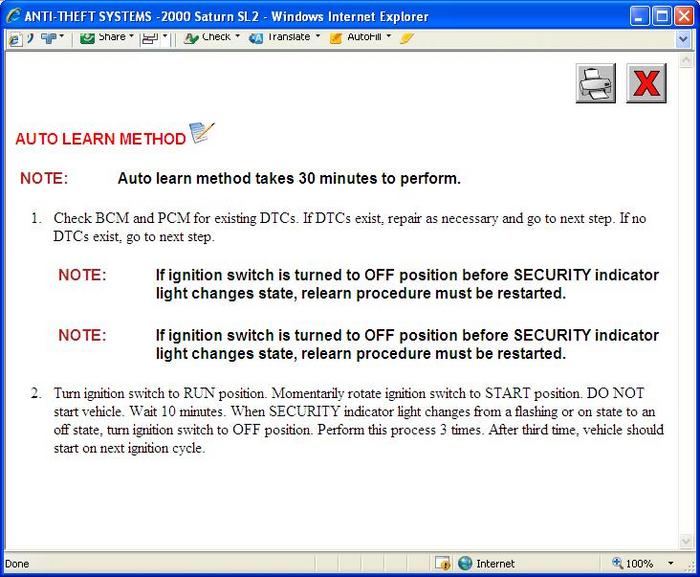The height and width of the screenshot is (577, 700).
Task: Maximize the Internet Explorer window
Action: click(x=662, y=16)
